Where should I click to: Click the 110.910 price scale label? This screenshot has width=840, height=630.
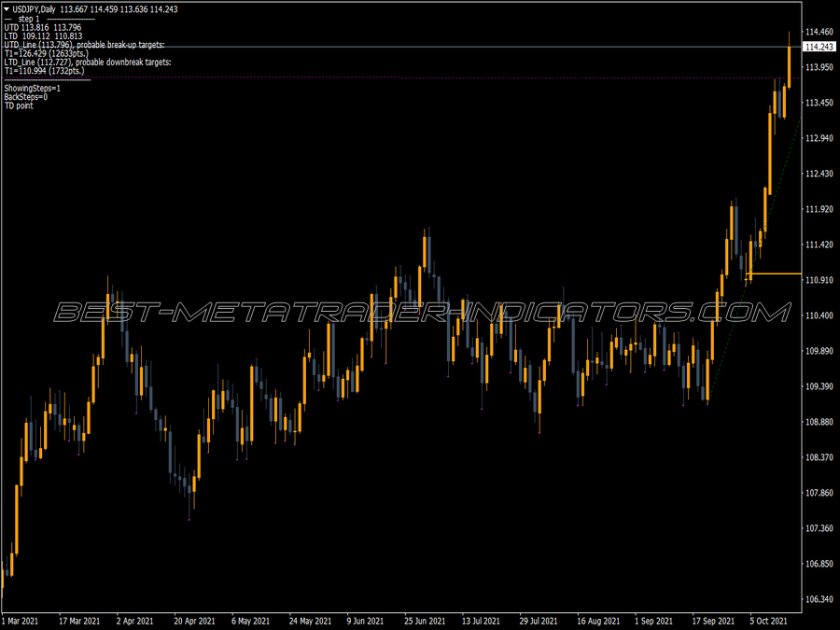[819, 280]
